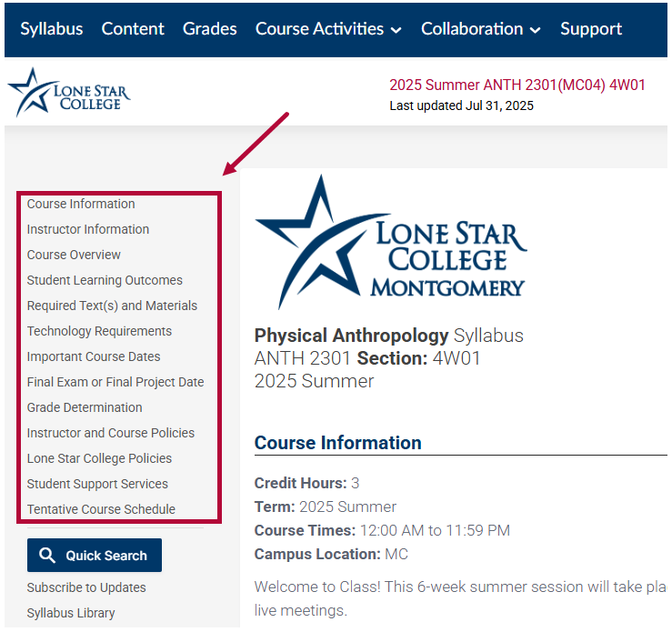This screenshot has width=672, height=632.
Task: Open Final Exam or Final Project Date
Action: pos(115,382)
